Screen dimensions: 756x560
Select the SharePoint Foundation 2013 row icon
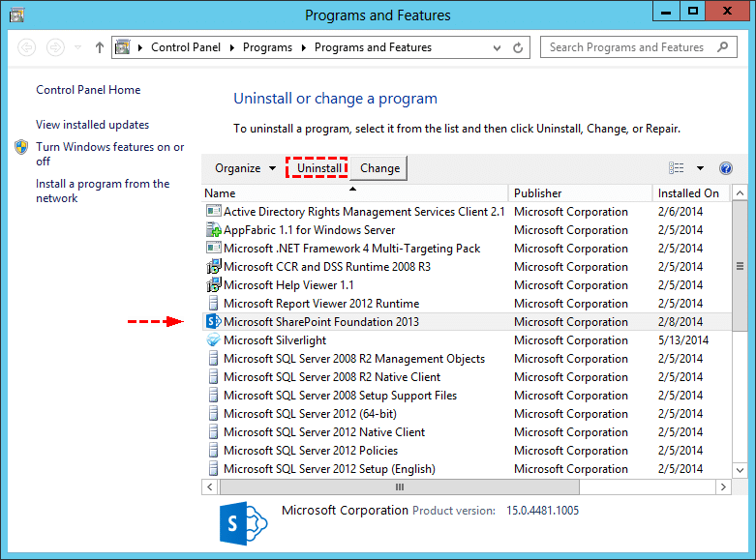[214, 321]
